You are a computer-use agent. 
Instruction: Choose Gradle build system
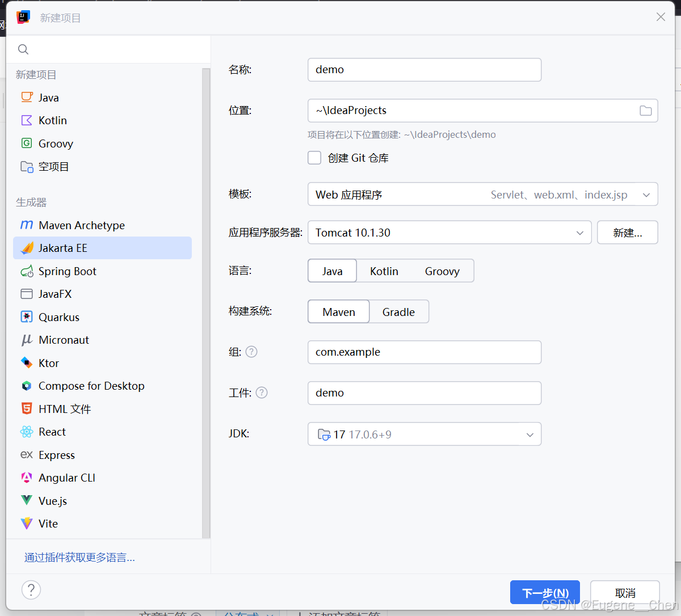[398, 312]
